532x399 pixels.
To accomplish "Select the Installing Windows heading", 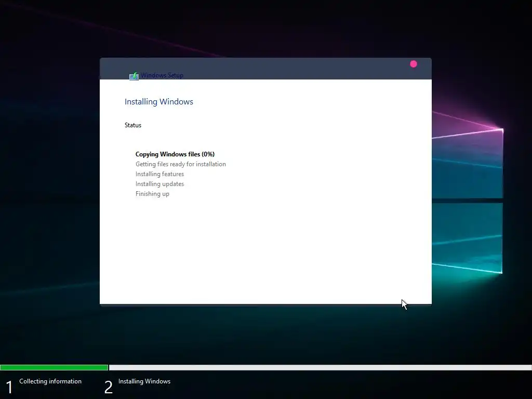I will click(x=159, y=102).
